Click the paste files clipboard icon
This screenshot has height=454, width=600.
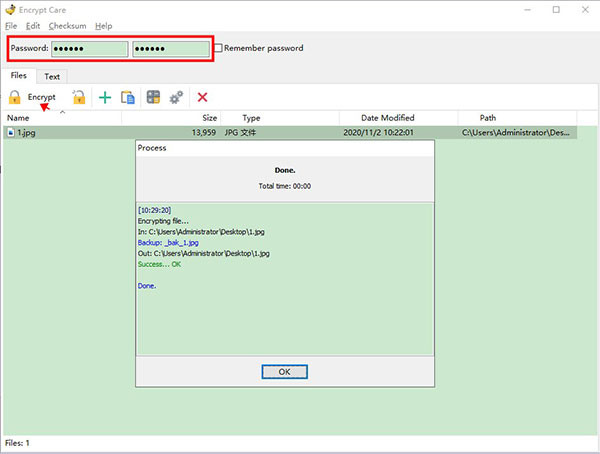128,97
